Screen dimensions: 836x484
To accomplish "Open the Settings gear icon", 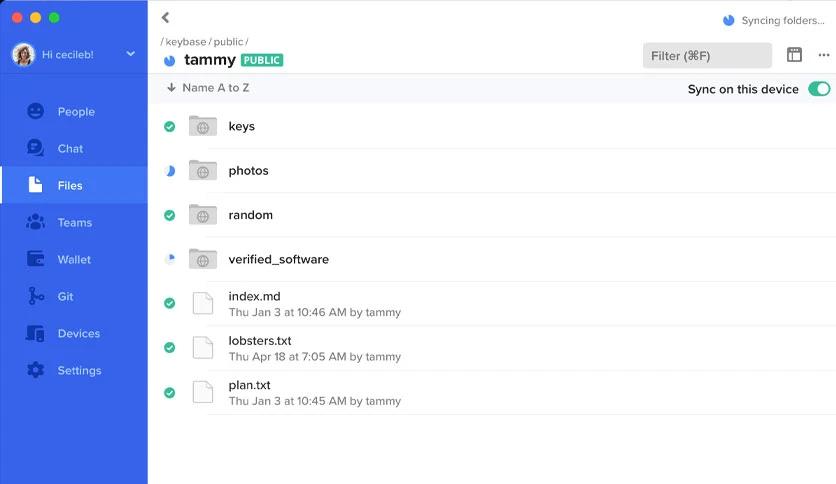I will (x=36, y=370).
